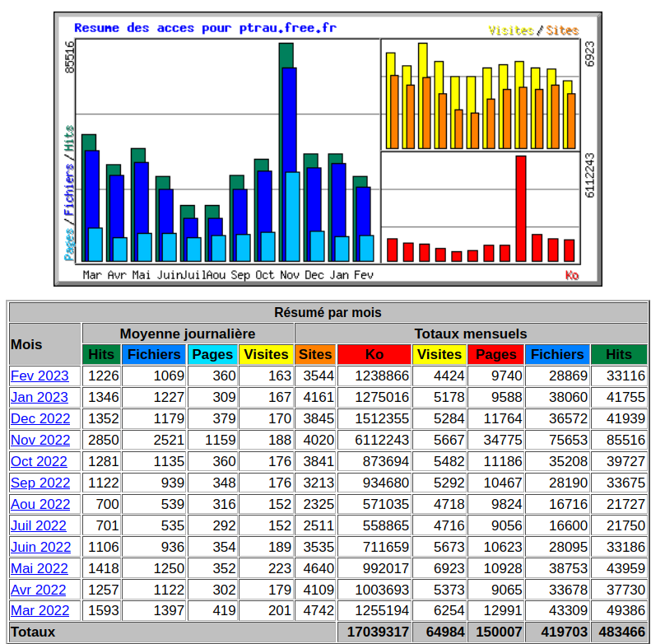Screen dimensions: 665x644
Task: Click the tallest red Ko bar in chart
Action: point(521,208)
